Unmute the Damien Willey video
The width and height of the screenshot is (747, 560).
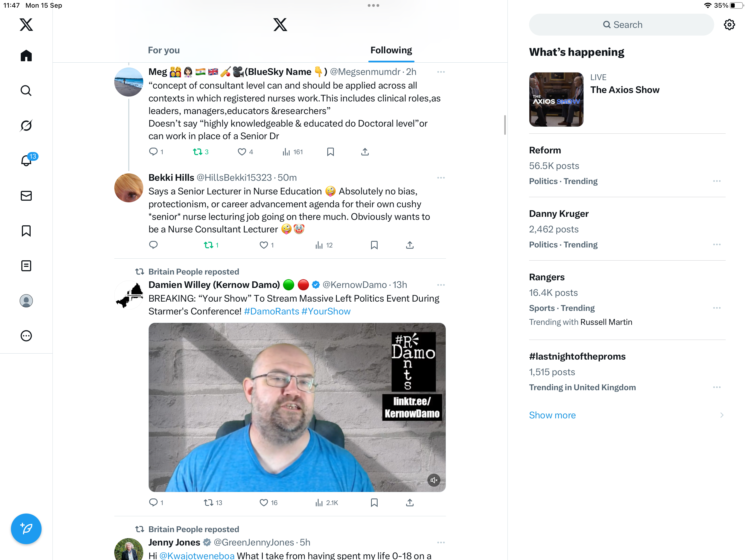pyautogui.click(x=434, y=480)
